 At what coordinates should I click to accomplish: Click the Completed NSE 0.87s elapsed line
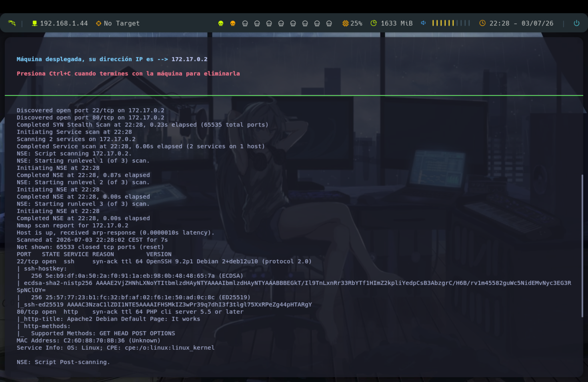tap(83, 175)
